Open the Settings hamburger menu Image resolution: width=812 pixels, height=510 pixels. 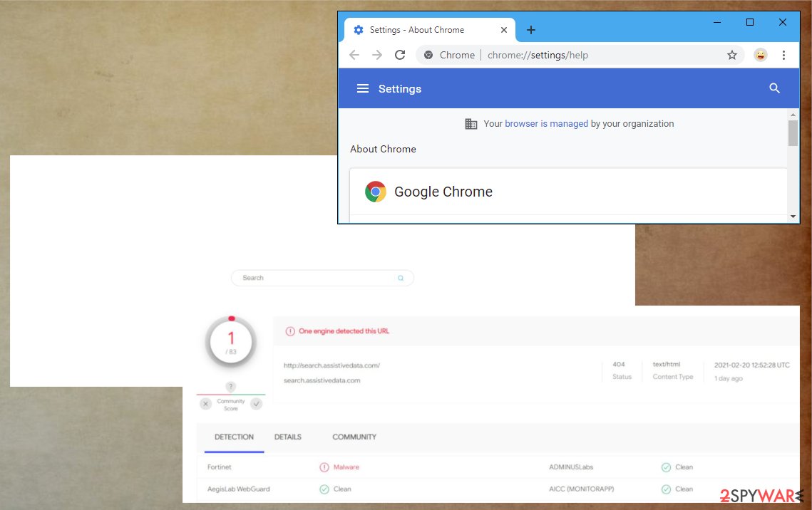coord(362,88)
